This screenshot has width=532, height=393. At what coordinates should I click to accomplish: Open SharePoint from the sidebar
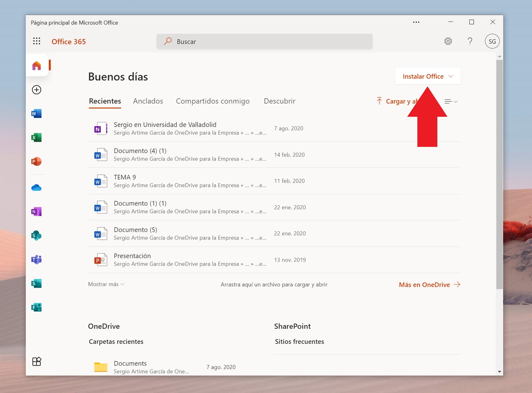pyautogui.click(x=37, y=236)
